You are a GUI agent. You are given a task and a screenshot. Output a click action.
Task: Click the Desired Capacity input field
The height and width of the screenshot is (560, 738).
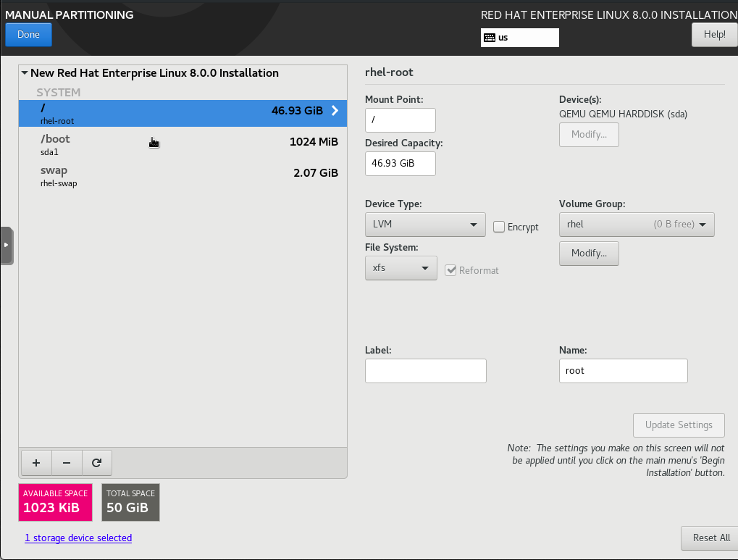(x=400, y=164)
